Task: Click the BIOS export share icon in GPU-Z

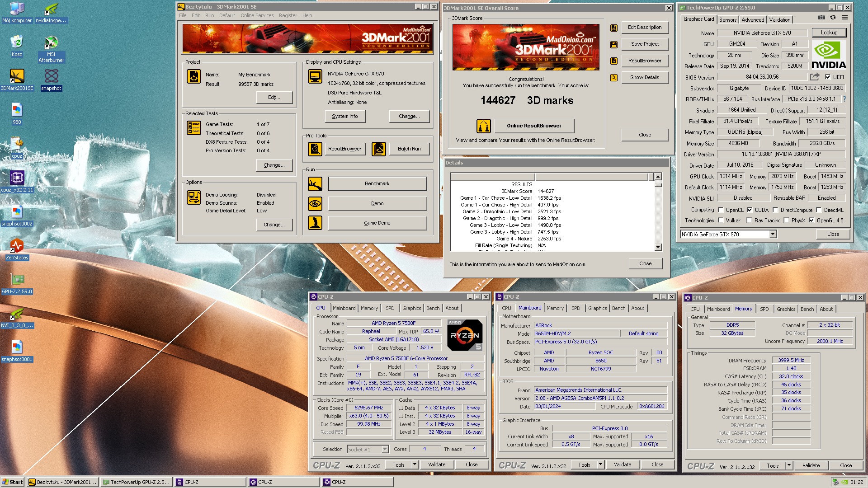Action: coord(815,77)
